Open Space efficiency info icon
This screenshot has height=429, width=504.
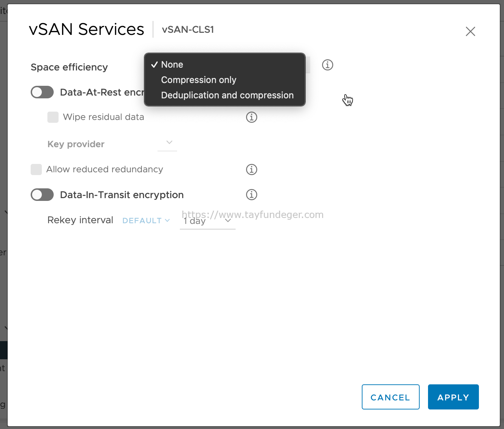point(328,65)
